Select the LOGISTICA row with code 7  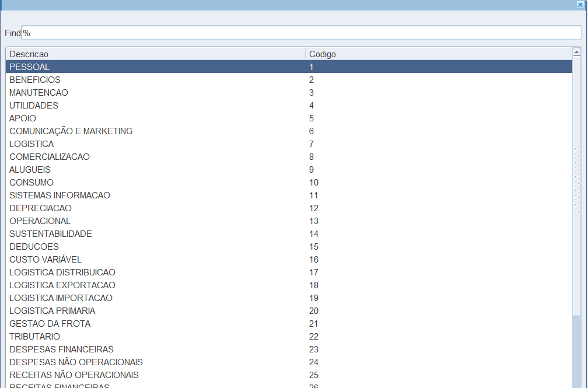pyautogui.click(x=289, y=144)
